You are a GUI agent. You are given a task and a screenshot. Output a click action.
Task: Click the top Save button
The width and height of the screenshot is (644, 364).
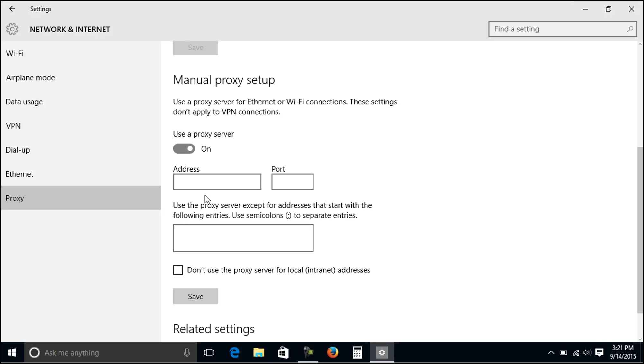(195, 47)
